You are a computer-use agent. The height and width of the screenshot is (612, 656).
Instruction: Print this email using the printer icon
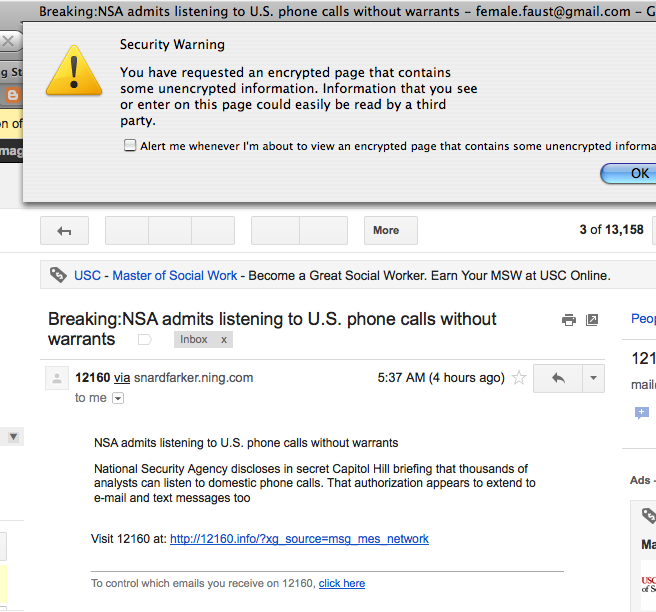(x=569, y=320)
